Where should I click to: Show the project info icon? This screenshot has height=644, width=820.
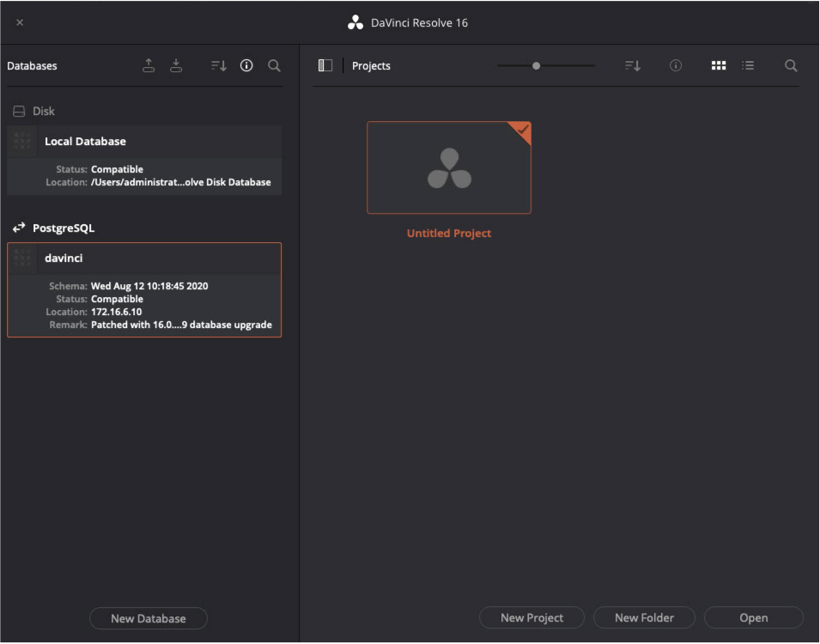click(x=676, y=65)
